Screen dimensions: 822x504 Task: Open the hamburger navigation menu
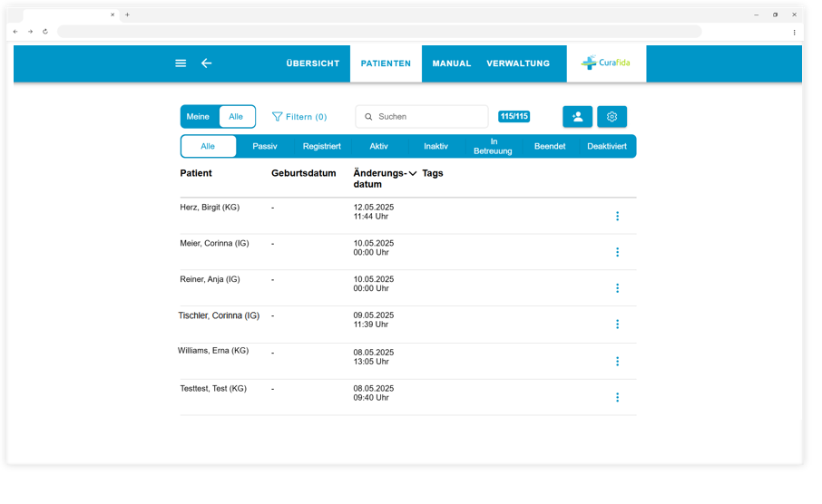tap(181, 63)
